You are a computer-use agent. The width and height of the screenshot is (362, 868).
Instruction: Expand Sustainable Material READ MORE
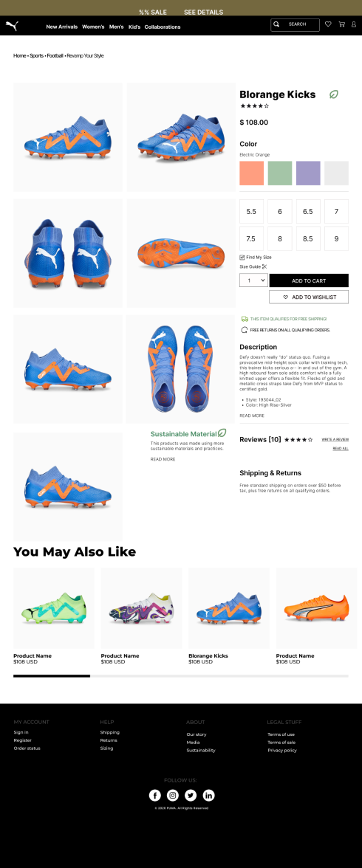pyautogui.click(x=163, y=459)
